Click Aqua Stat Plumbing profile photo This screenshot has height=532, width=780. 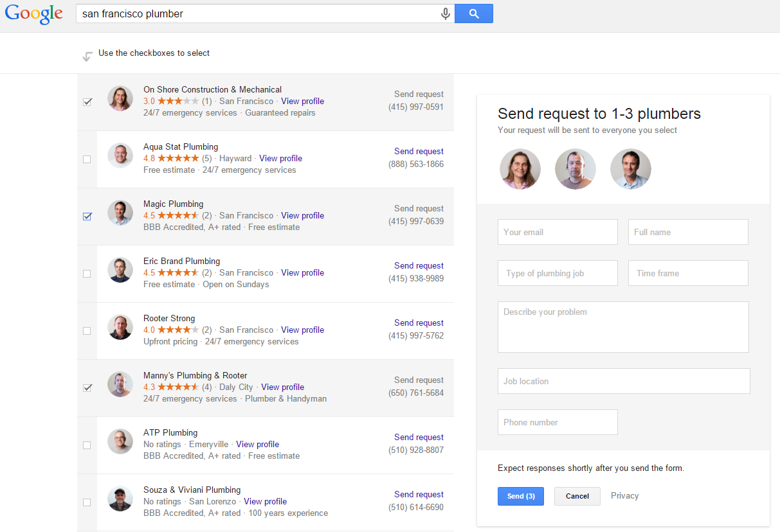(120, 155)
